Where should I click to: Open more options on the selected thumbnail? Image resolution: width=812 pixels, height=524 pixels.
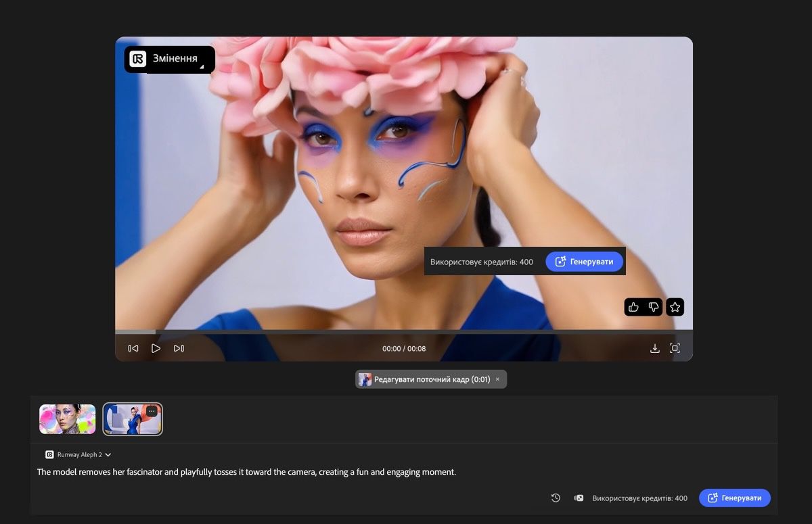pyautogui.click(x=152, y=411)
